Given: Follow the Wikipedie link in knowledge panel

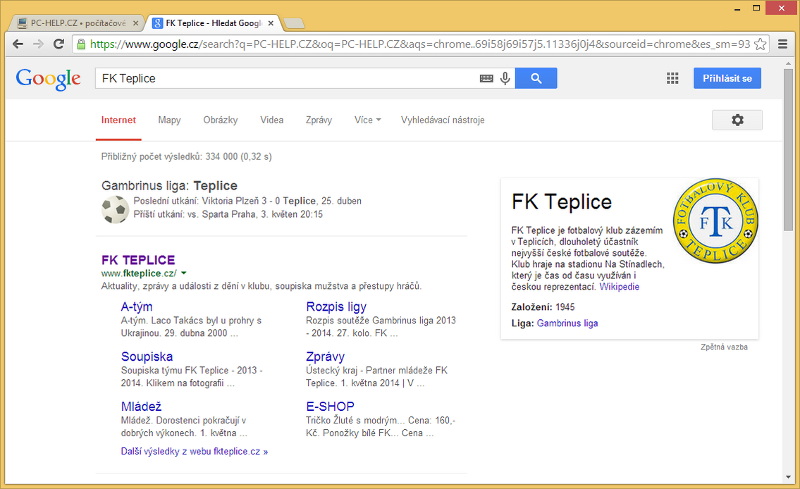Looking at the screenshot, I should [x=619, y=287].
